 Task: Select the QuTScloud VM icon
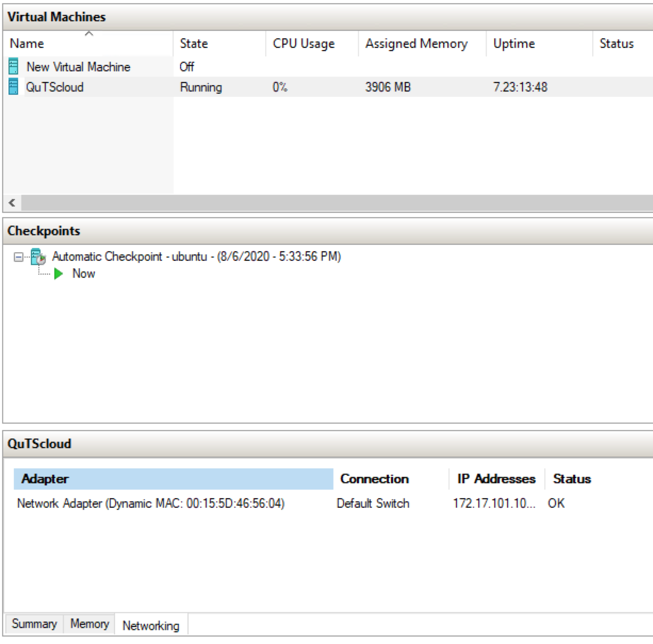pos(13,87)
